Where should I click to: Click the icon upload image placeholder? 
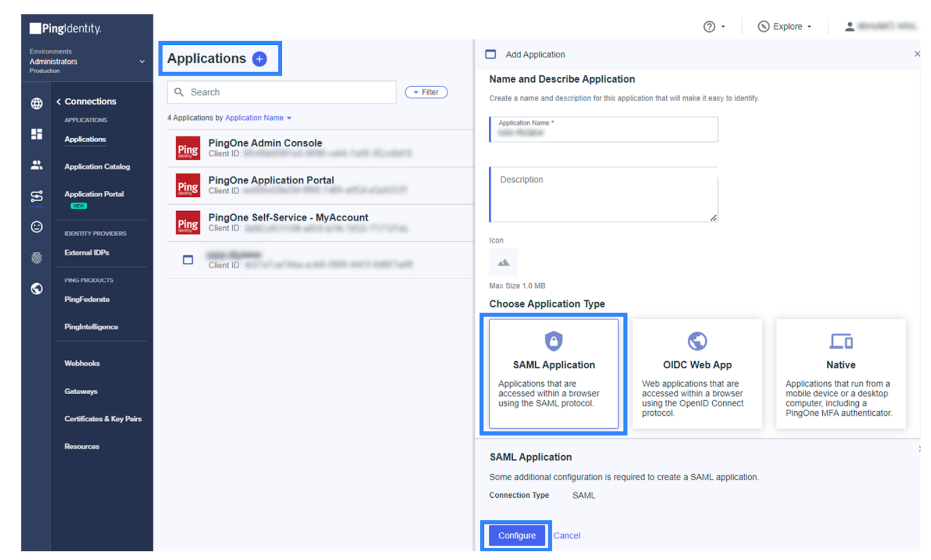(503, 263)
